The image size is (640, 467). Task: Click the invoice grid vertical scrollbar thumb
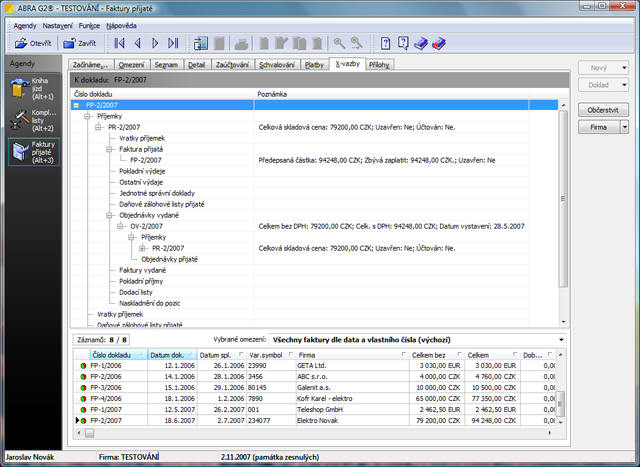(560, 403)
